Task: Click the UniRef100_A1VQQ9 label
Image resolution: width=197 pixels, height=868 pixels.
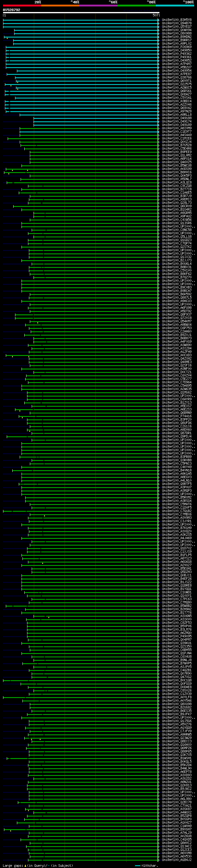Action: coord(176,728)
